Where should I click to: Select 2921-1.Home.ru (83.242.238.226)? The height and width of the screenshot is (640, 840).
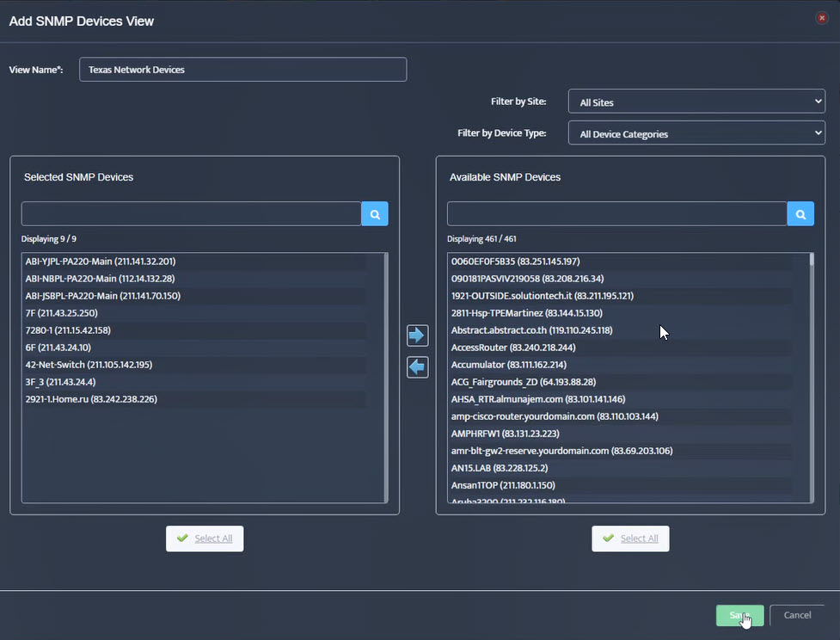tap(195, 399)
